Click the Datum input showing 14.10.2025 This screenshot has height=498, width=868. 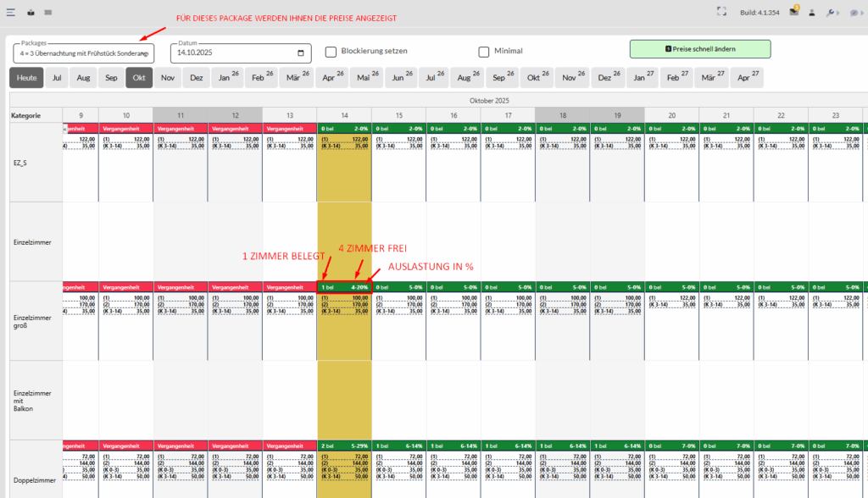tap(229, 53)
